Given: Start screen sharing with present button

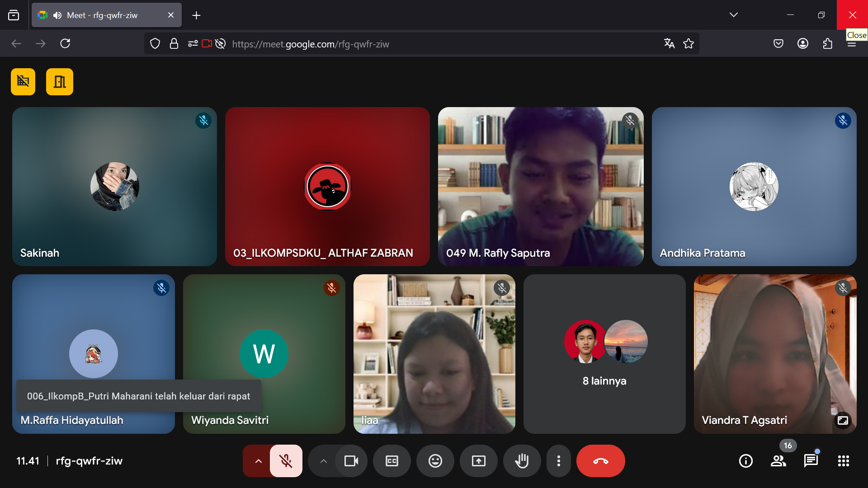Looking at the screenshot, I should pos(478,461).
